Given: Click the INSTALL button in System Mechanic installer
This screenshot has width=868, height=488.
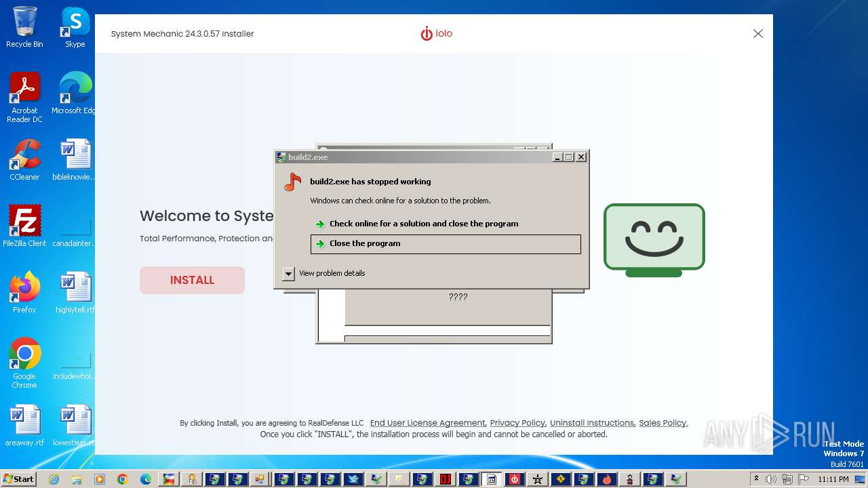Looking at the screenshot, I should (192, 280).
